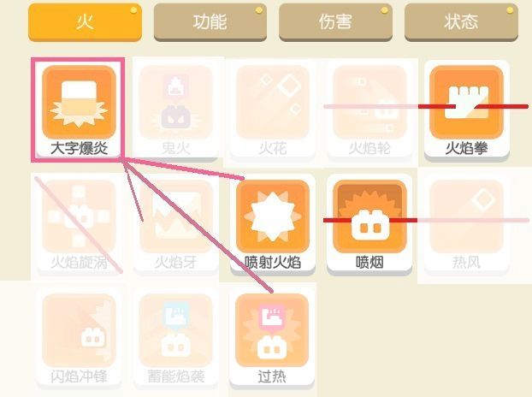Switch to the 伤害 tab
This screenshot has width=532, height=397.
[335, 22]
